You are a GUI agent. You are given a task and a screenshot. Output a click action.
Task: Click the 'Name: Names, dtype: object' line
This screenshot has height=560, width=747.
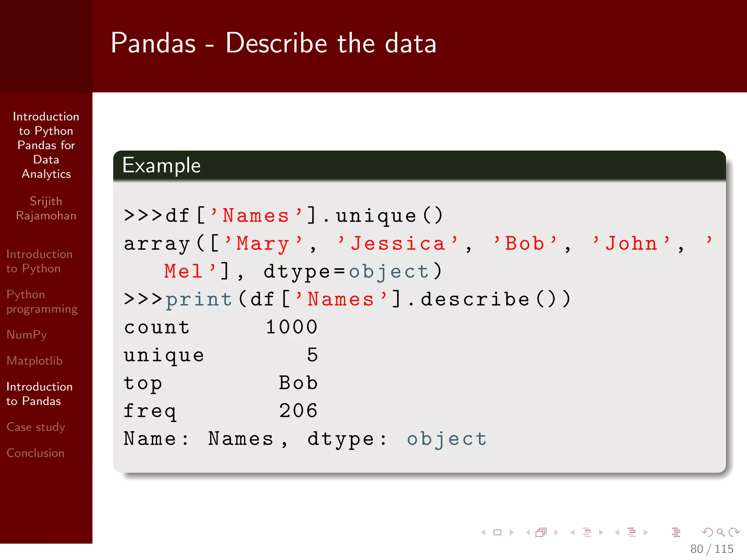(x=305, y=439)
